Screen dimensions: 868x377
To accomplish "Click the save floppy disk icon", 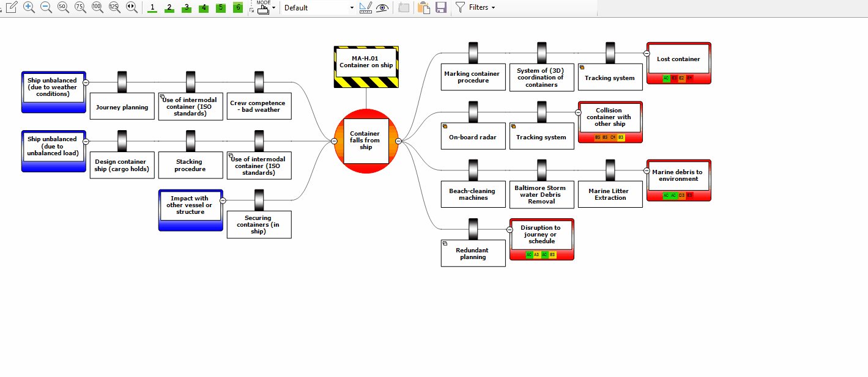I will click(x=441, y=7).
